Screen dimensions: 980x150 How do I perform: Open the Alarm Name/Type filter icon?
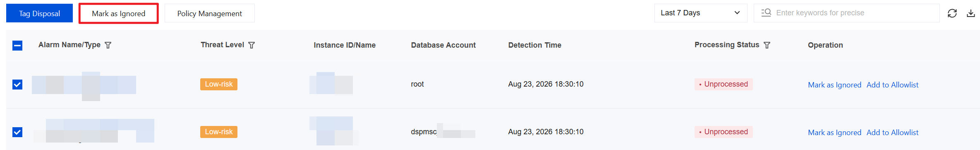click(x=108, y=45)
